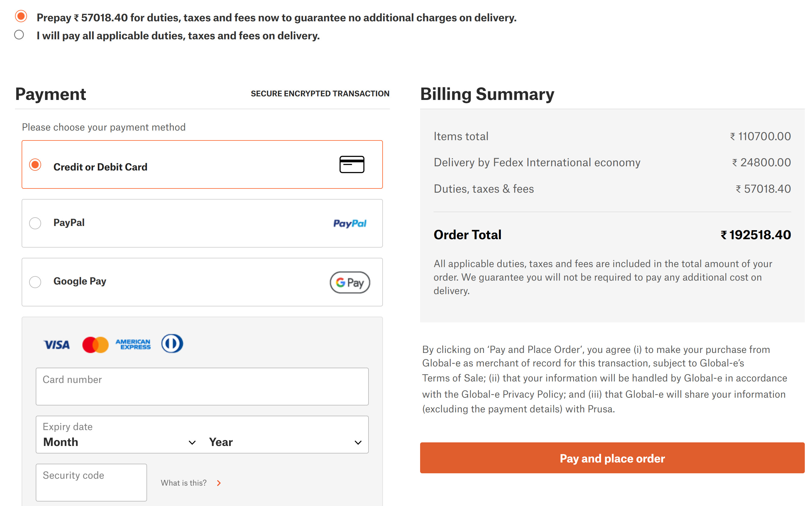Click the Google Pay logo badge
This screenshot has height=506, width=812.
(x=350, y=282)
